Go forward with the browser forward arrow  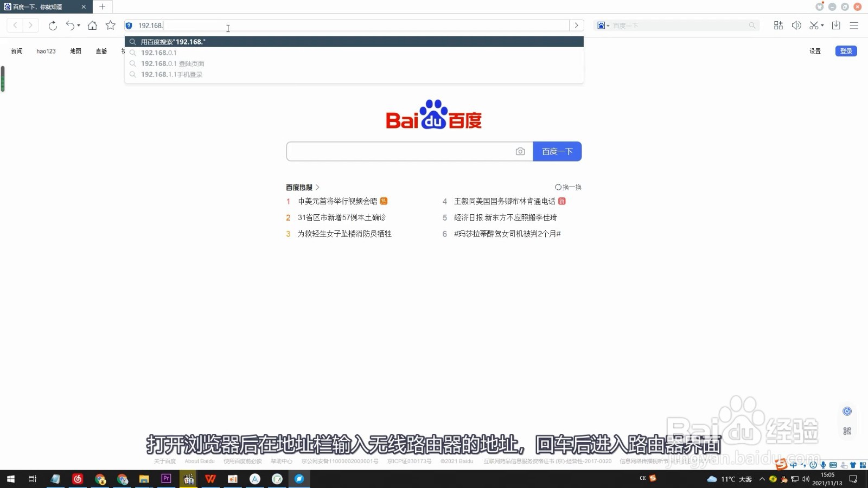point(30,25)
